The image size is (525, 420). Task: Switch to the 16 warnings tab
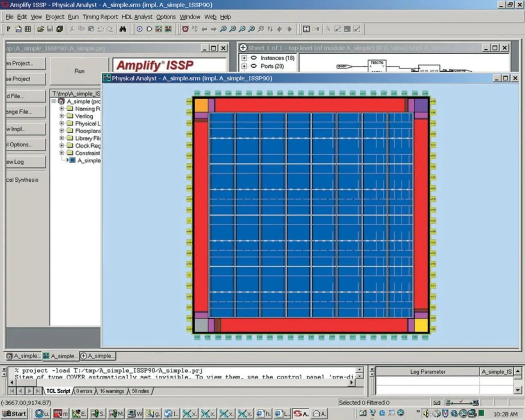(112, 391)
